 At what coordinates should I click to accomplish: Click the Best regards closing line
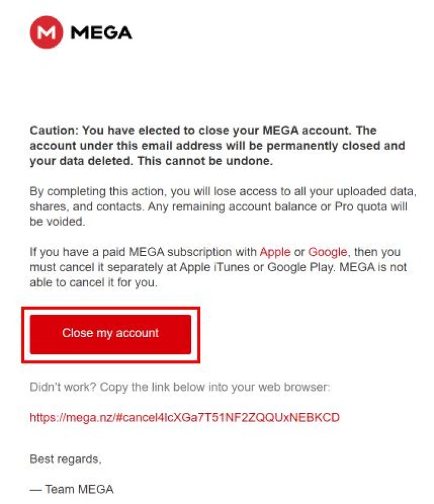point(66,459)
